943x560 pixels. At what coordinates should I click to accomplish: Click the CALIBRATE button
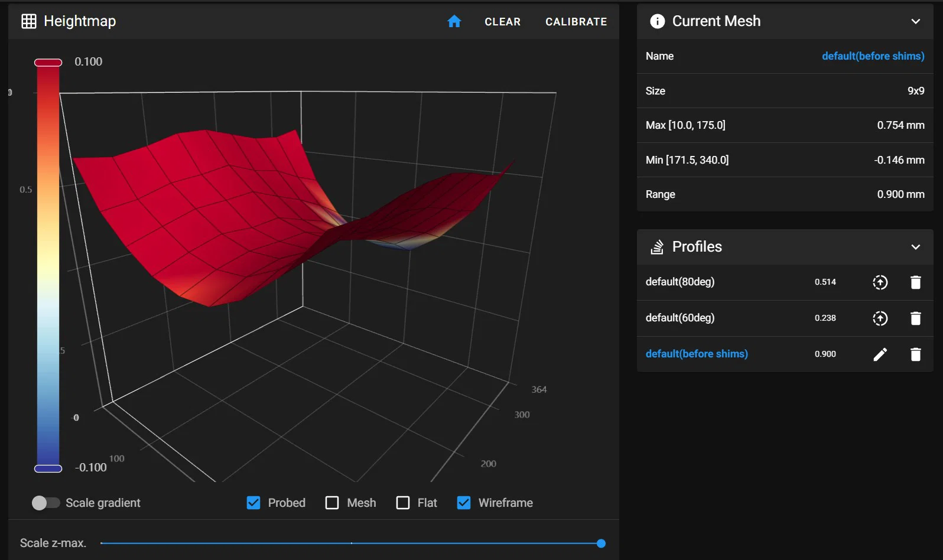click(576, 22)
